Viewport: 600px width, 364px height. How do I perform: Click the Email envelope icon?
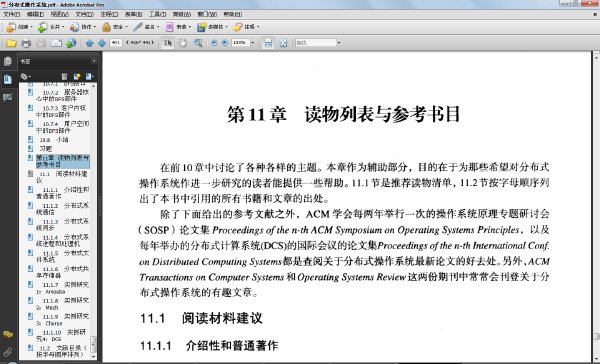pyautogui.click(x=56, y=43)
